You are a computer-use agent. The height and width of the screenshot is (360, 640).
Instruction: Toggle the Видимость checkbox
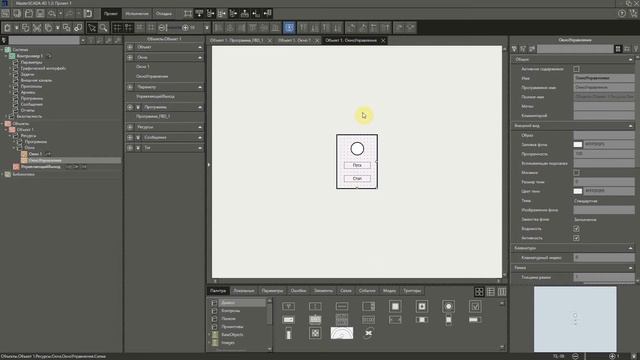coord(576,229)
